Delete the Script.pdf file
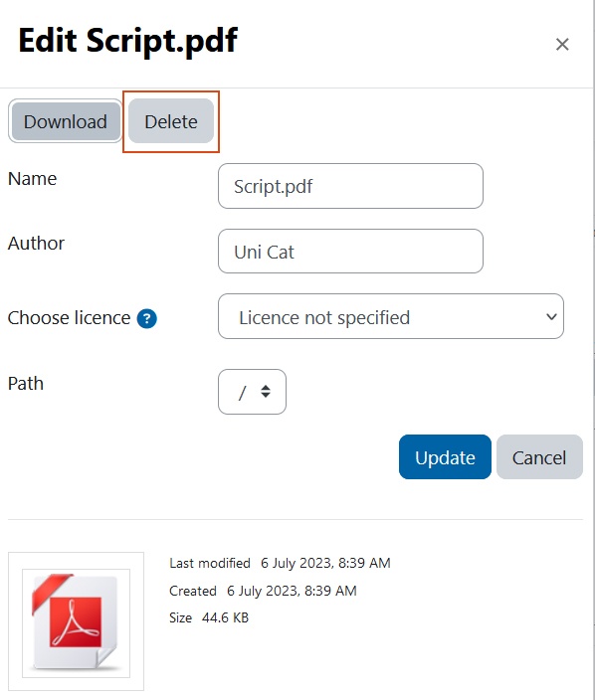595x700 pixels. 171,121
